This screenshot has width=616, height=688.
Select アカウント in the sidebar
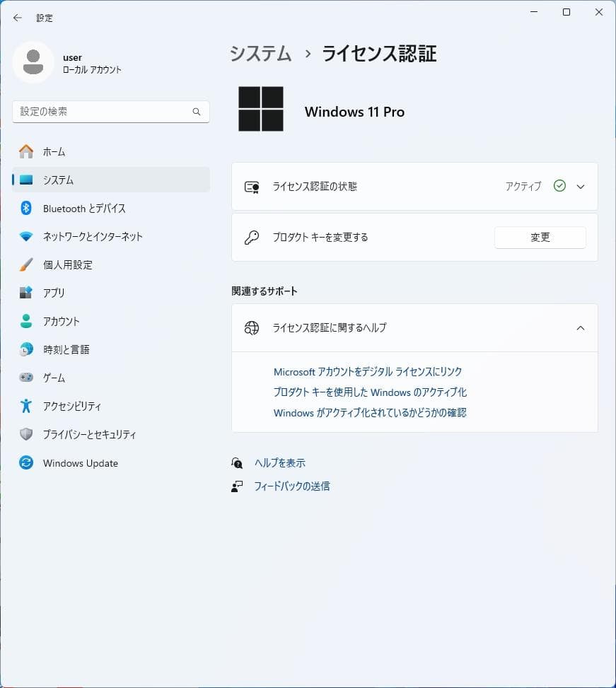[62, 321]
